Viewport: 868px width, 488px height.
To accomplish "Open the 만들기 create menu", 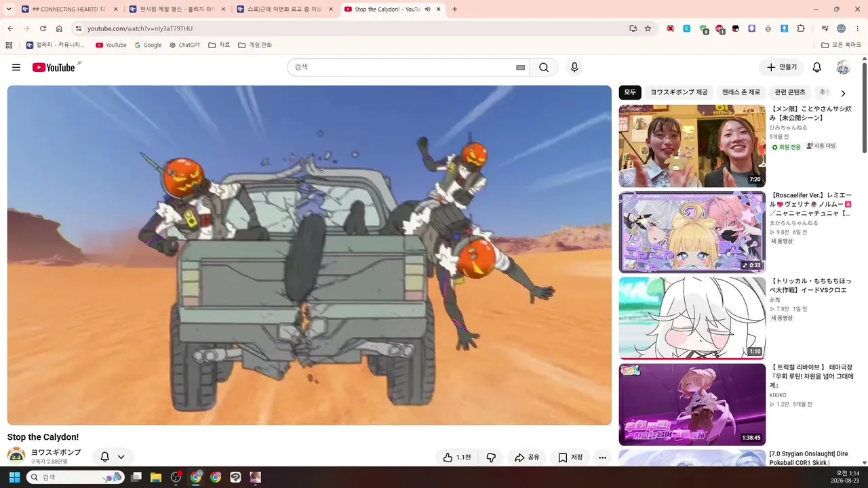I will tap(782, 67).
